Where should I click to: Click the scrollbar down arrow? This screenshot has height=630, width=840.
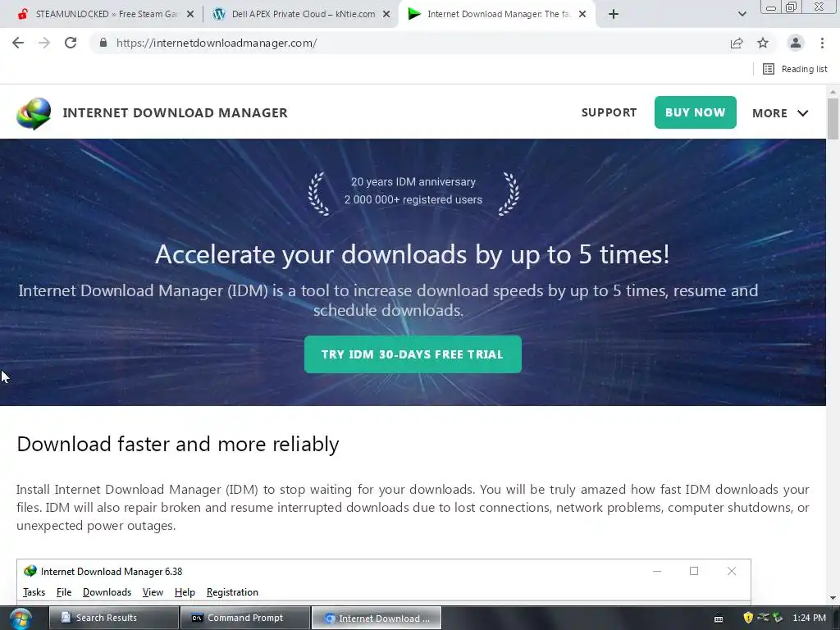[833, 597]
